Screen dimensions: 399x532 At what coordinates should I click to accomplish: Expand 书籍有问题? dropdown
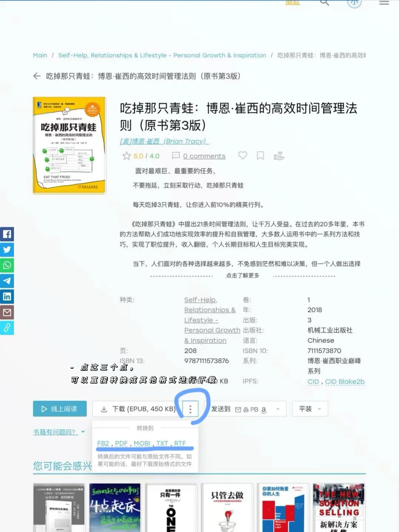coord(59,432)
